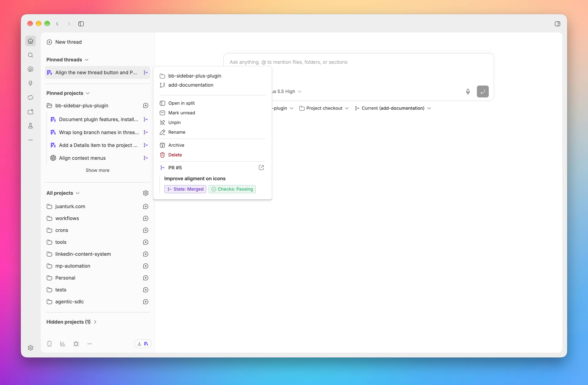Viewport: 588px width, 385px height.
Task: Select Archive in the context menu
Action: click(x=212, y=145)
